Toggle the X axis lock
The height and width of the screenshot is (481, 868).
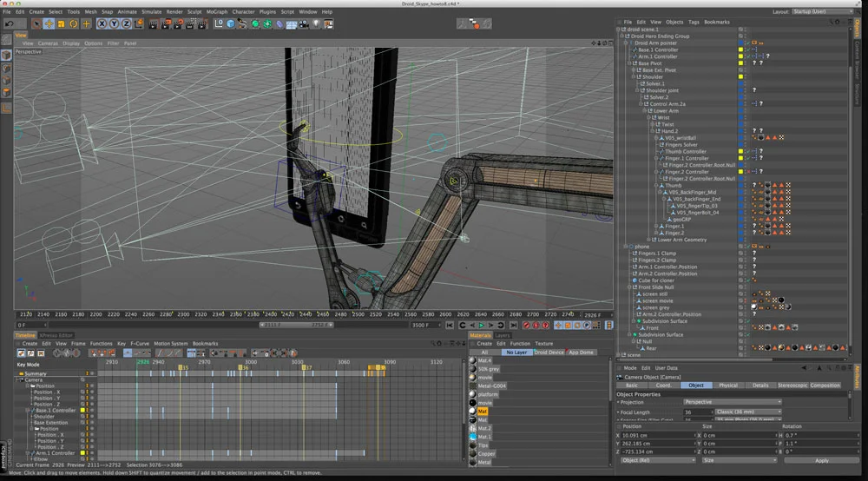102,23
